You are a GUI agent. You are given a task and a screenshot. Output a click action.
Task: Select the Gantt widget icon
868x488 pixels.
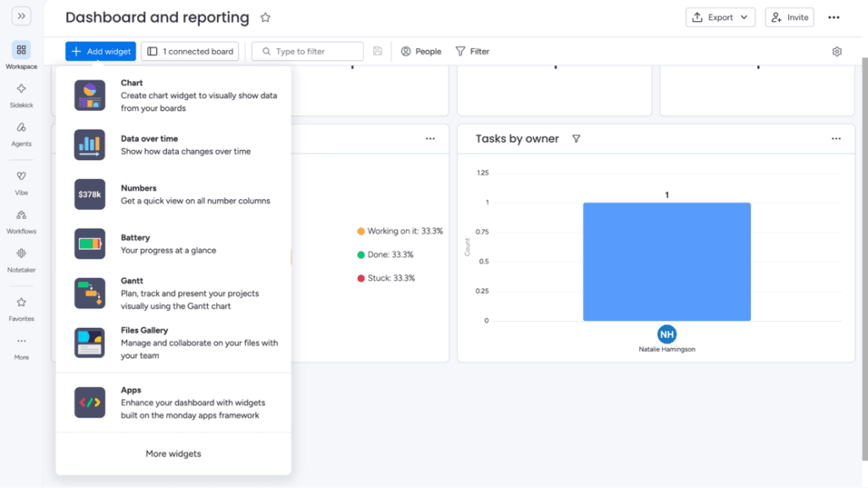[90, 293]
